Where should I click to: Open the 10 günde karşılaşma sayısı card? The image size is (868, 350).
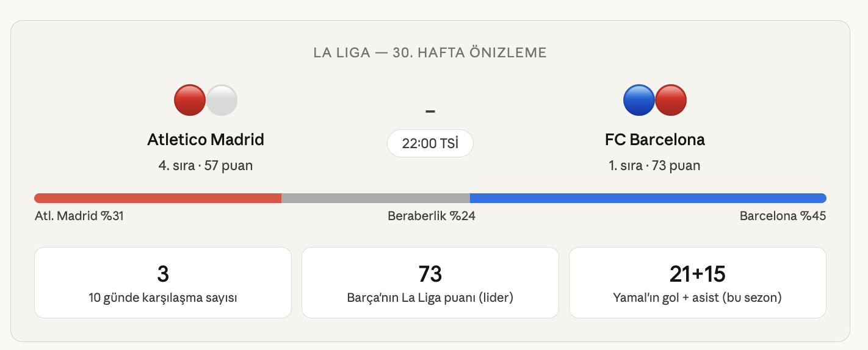point(163,282)
